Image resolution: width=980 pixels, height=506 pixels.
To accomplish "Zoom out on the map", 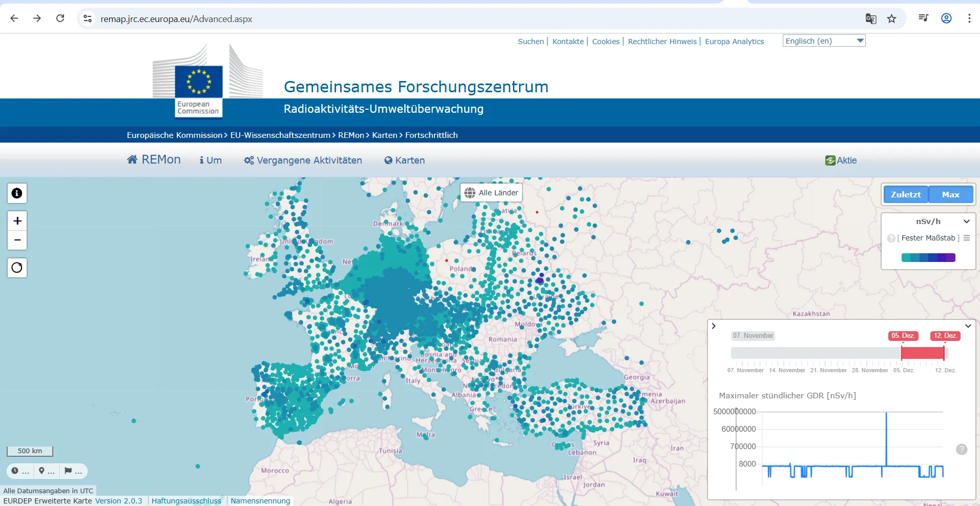I will (17, 240).
